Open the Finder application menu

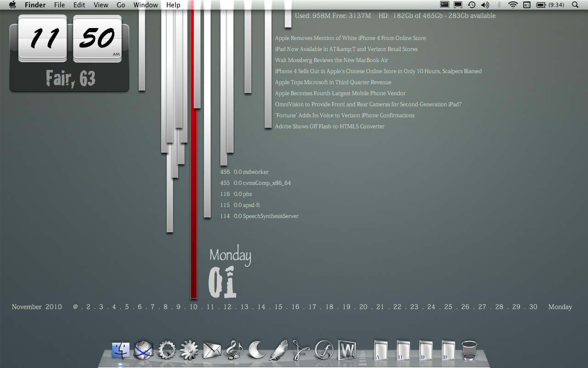click(x=35, y=5)
